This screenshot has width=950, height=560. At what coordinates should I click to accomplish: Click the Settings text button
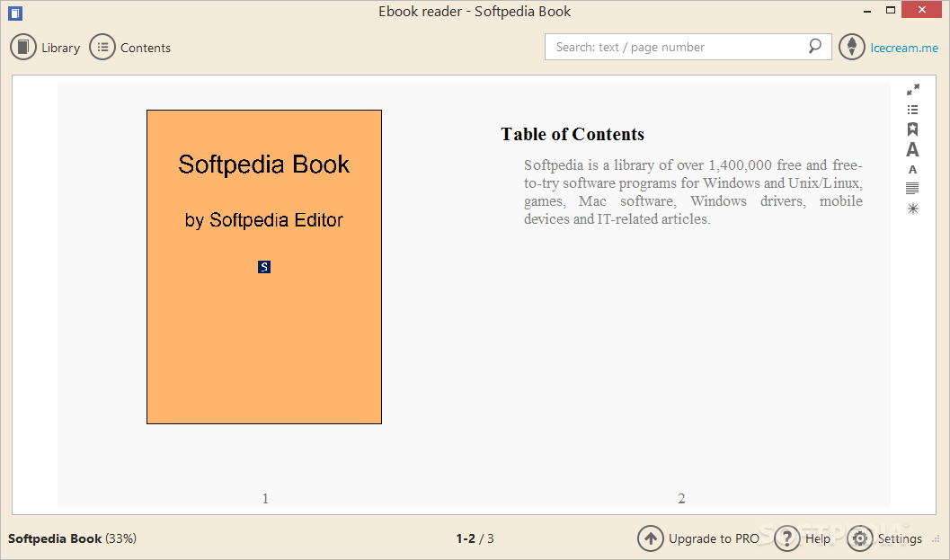click(x=900, y=538)
